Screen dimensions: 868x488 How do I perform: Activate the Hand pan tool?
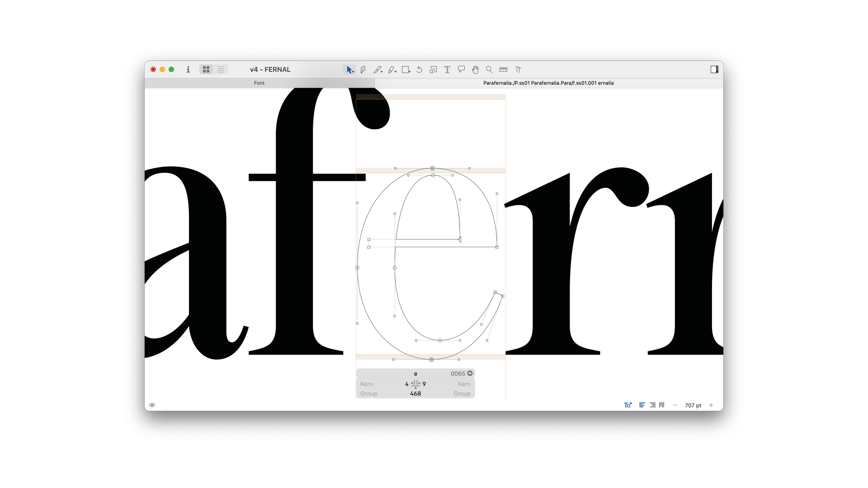pyautogui.click(x=475, y=70)
